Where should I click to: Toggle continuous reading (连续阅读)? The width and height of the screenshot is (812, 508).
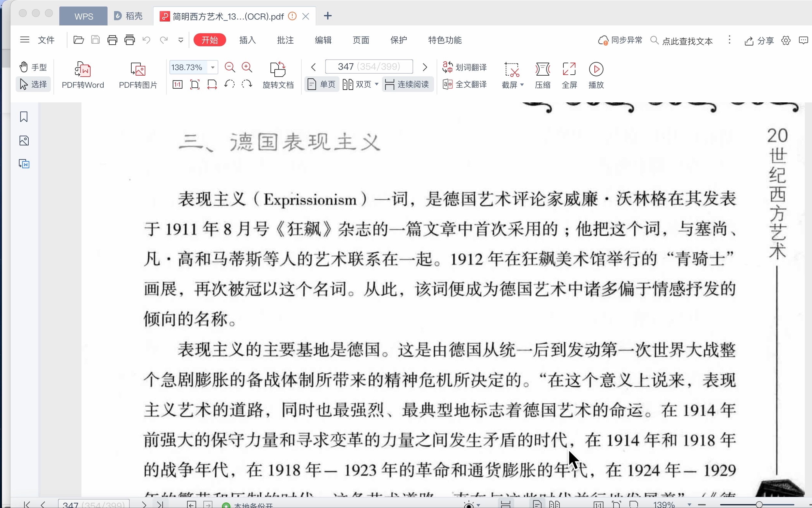click(x=407, y=84)
